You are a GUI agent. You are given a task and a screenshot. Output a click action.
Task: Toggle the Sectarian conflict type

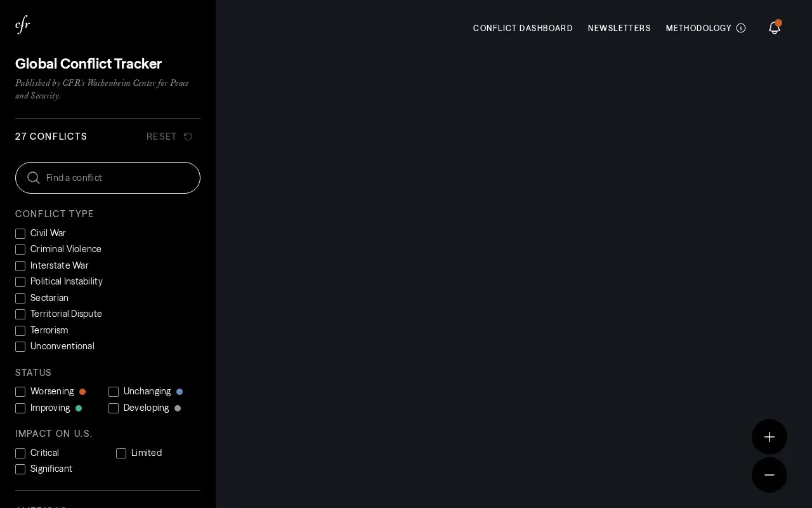click(x=20, y=298)
